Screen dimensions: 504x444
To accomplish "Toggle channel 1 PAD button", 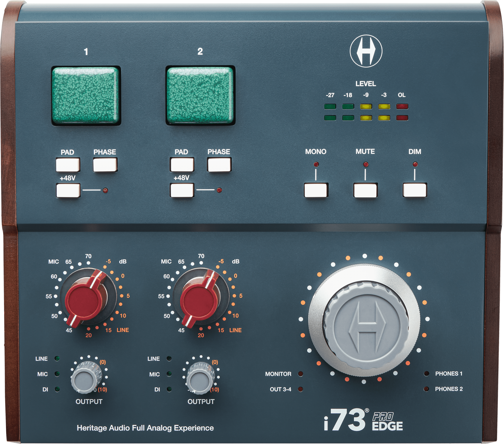I will [x=68, y=164].
